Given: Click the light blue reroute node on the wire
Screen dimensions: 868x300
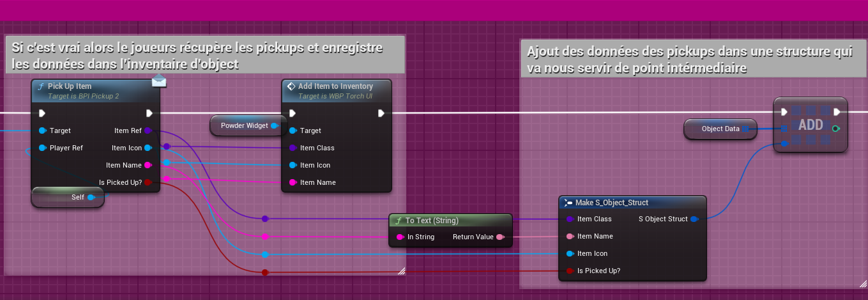Looking at the screenshot, I should (x=265, y=255).
